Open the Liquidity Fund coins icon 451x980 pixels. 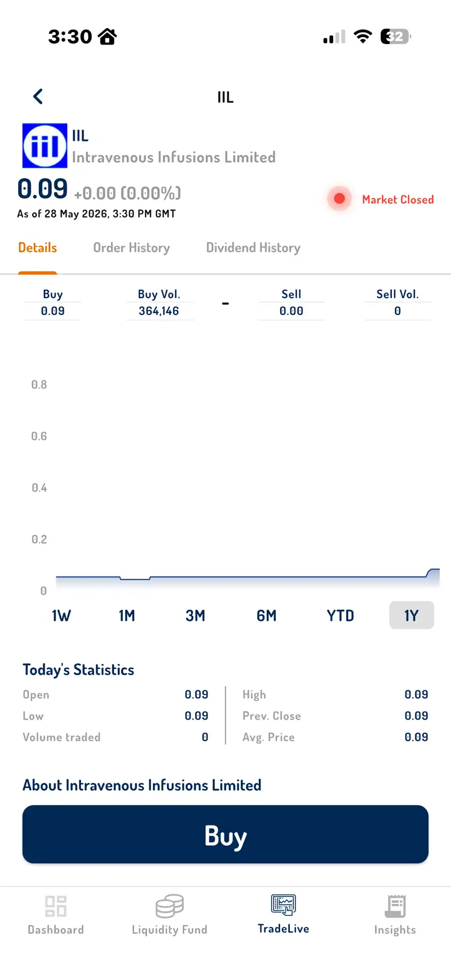tap(170, 906)
